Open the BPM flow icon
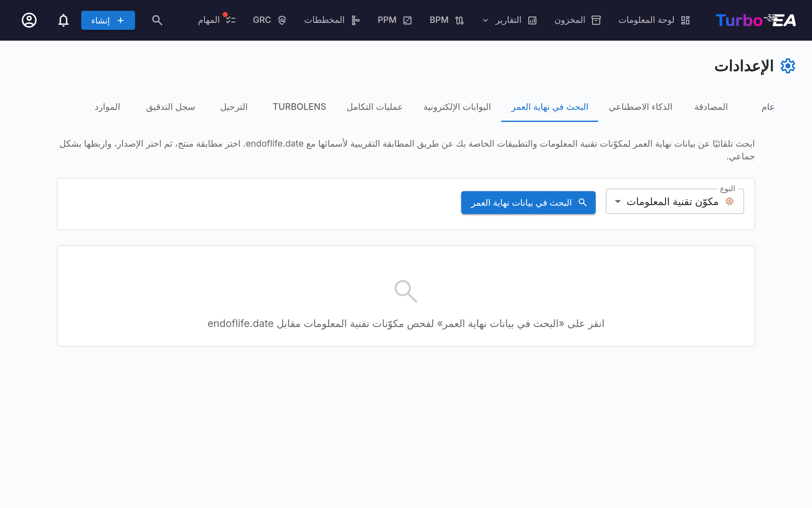This screenshot has height=508, width=812. [x=460, y=20]
